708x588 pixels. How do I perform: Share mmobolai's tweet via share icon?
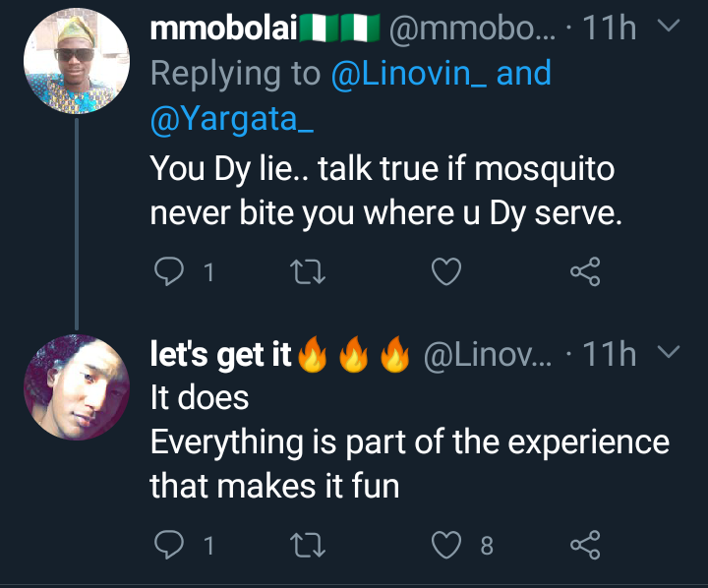click(x=585, y=271)
